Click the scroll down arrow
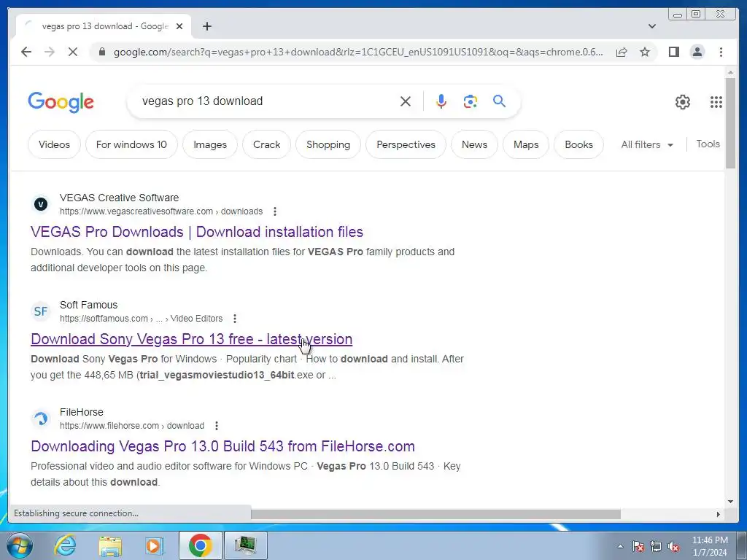 pyautogui.click(x=730, y=501)
